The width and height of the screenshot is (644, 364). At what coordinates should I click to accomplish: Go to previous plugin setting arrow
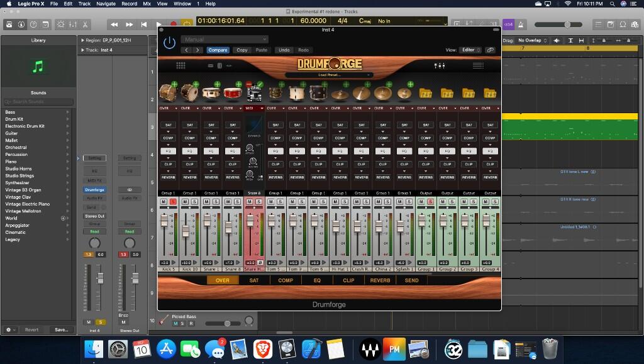click(186, 50)
